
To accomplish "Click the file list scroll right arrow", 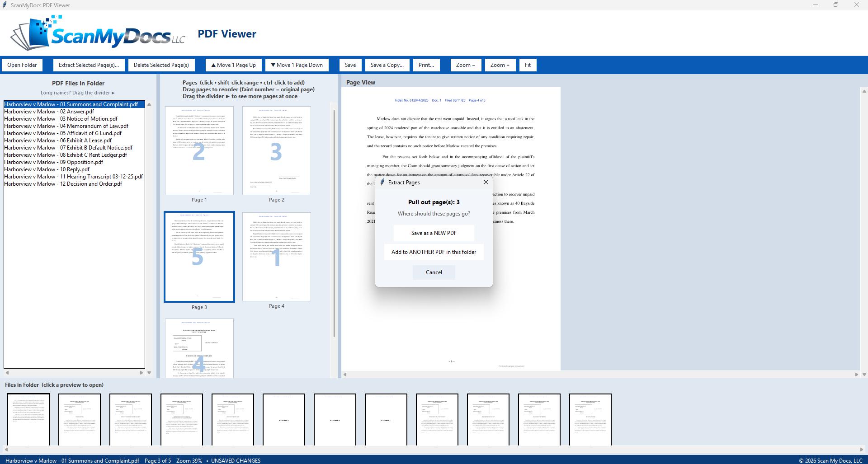I will coord(142,373).
